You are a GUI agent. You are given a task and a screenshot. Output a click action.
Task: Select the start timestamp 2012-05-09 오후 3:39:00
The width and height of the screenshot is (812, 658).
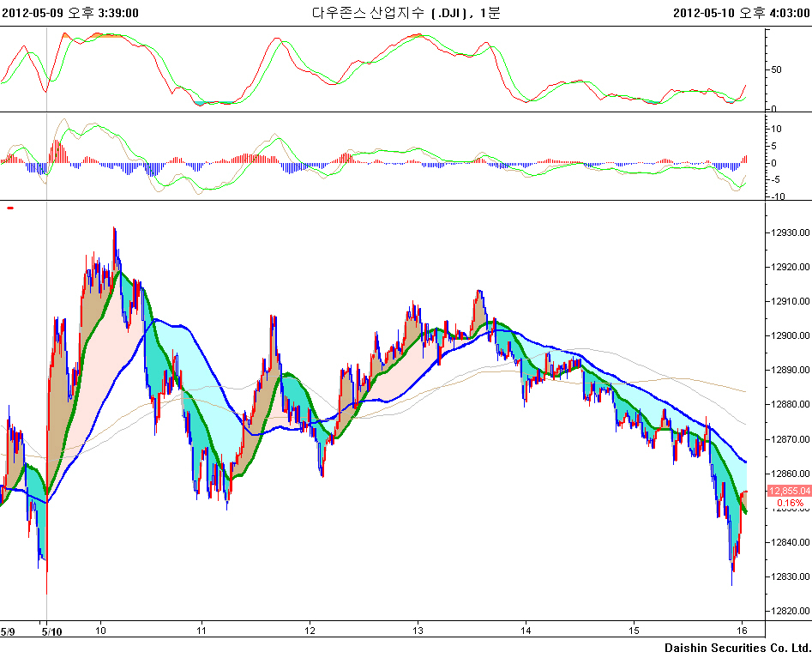[x=69, y=12]
